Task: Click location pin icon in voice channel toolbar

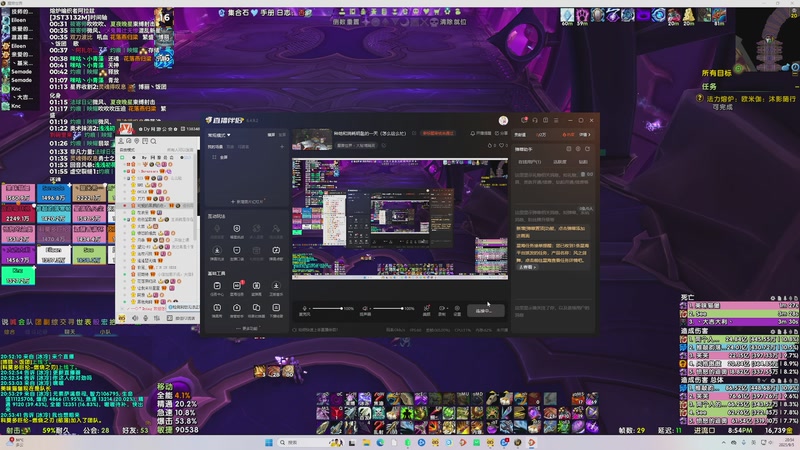Action: [x=137, y=141]
